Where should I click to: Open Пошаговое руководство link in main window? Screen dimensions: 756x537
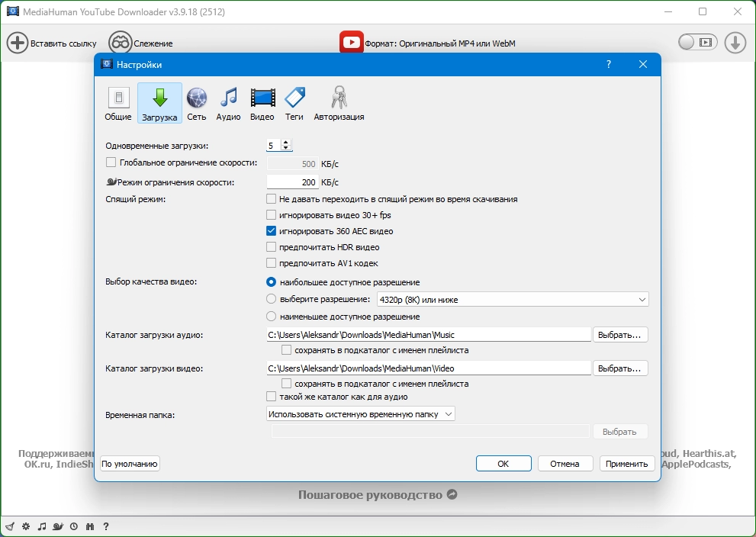(378, 495)
